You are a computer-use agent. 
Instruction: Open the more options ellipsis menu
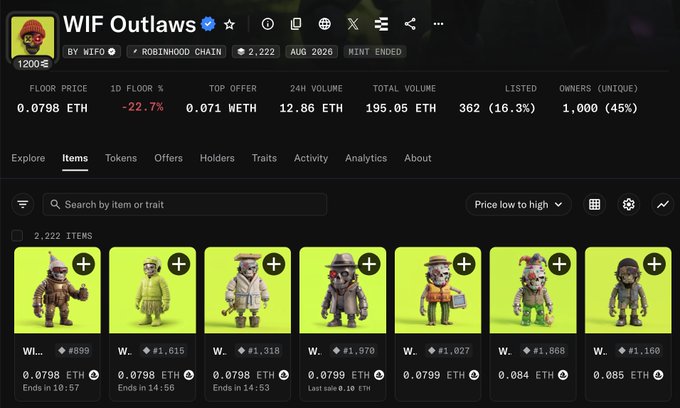(438, 24)
